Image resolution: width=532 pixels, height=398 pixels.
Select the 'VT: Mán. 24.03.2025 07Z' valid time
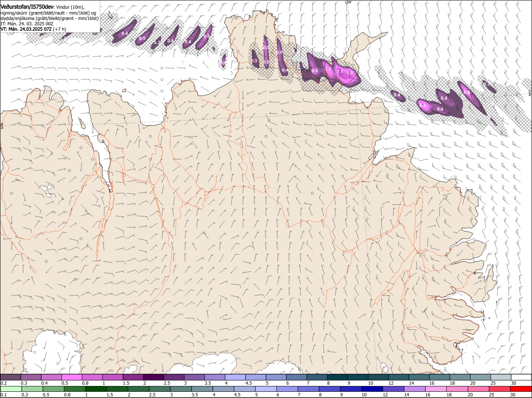[26, 29]
